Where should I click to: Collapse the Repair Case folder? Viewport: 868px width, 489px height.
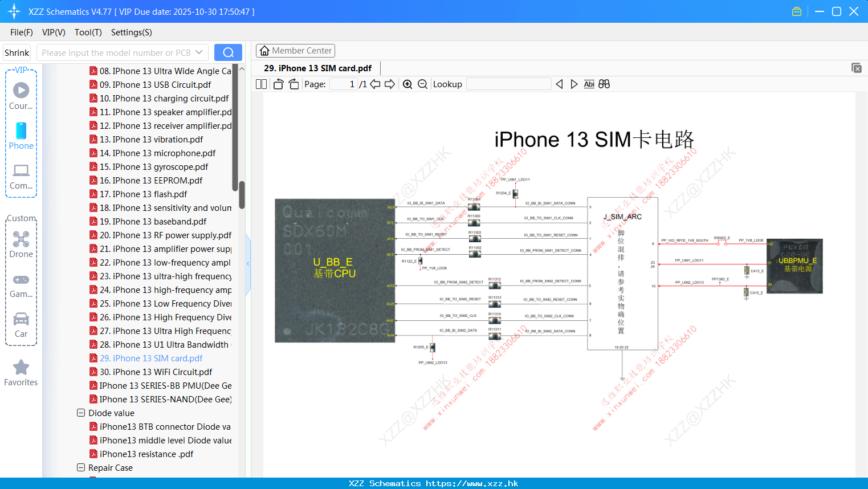click(81, 467)
